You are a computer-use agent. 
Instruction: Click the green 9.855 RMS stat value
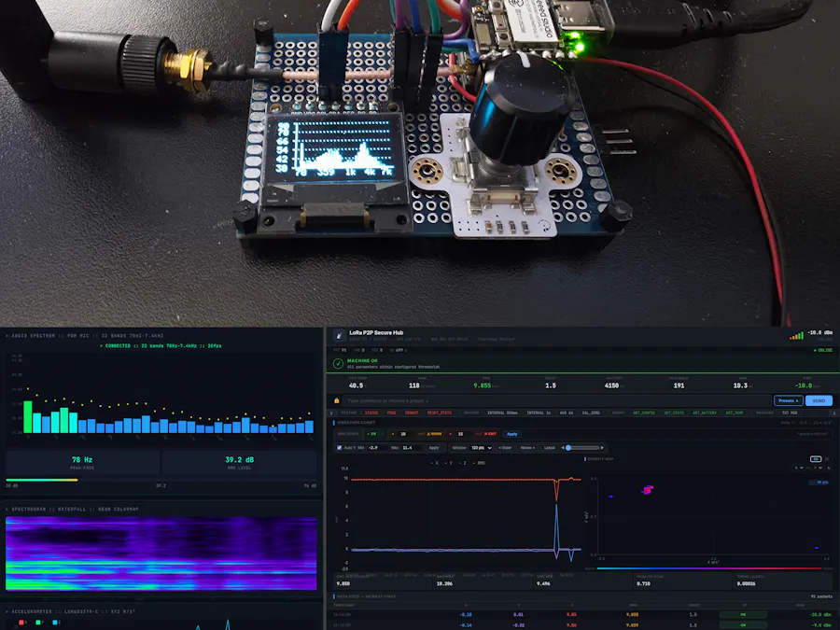click(483, 385)
